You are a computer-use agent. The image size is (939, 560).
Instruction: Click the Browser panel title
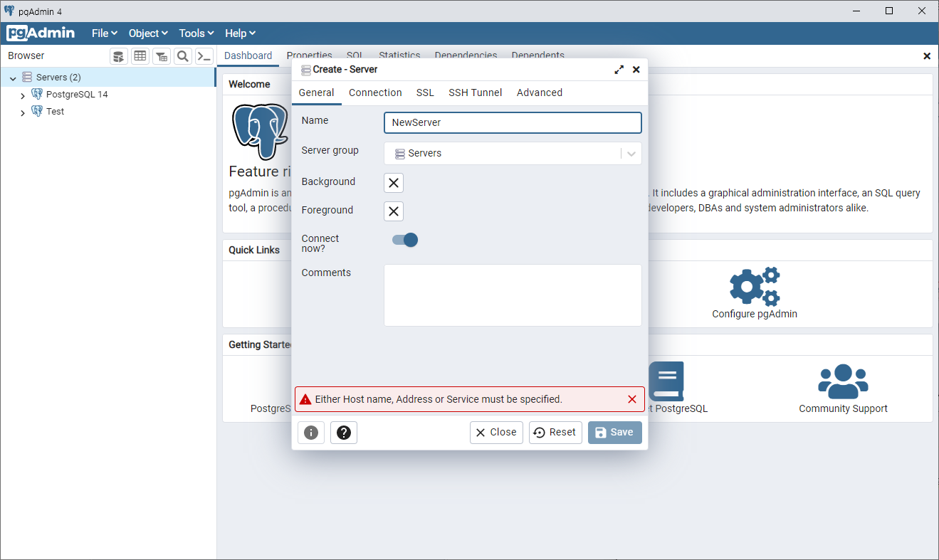point(26,56)
